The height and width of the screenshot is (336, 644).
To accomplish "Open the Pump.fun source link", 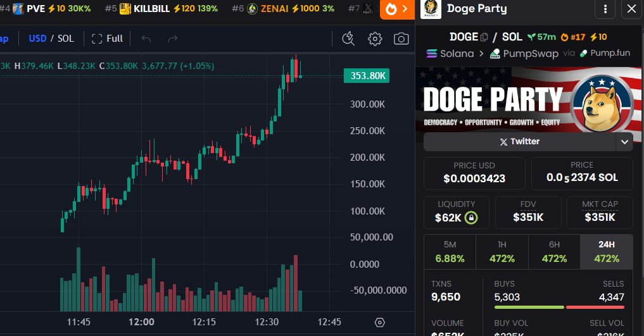I will [x=605, y=53].
